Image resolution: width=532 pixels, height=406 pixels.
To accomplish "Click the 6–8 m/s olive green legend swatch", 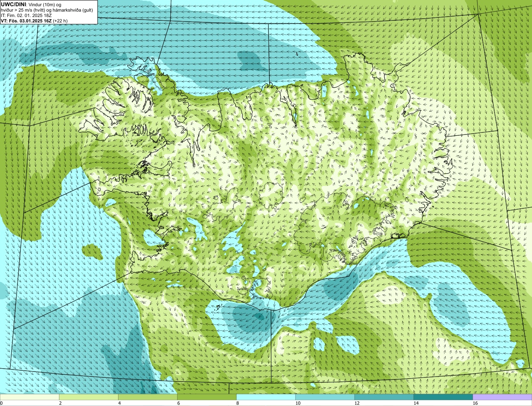I will point(207,397).
